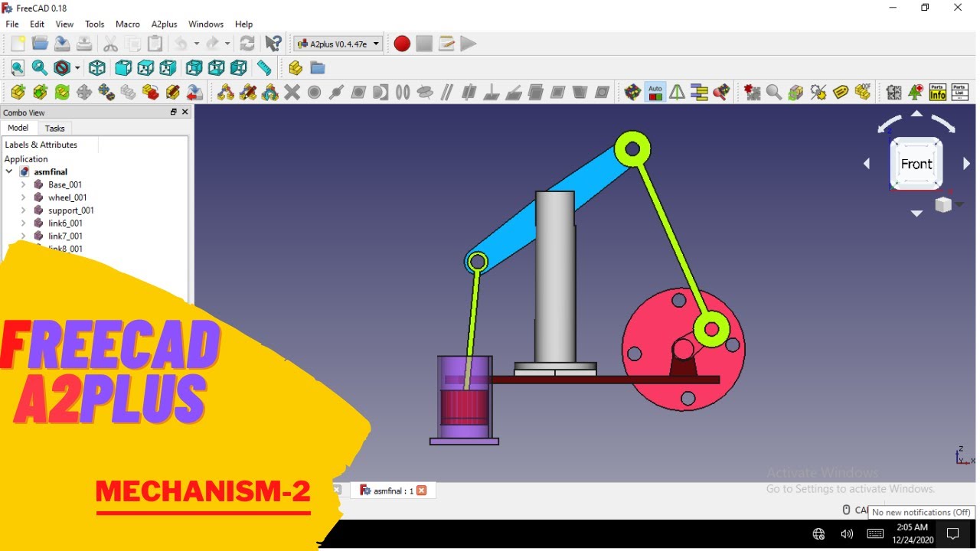Expand the support_001 tree node
The height and width of the screenshot is (551, 980).
coord(24,210)
